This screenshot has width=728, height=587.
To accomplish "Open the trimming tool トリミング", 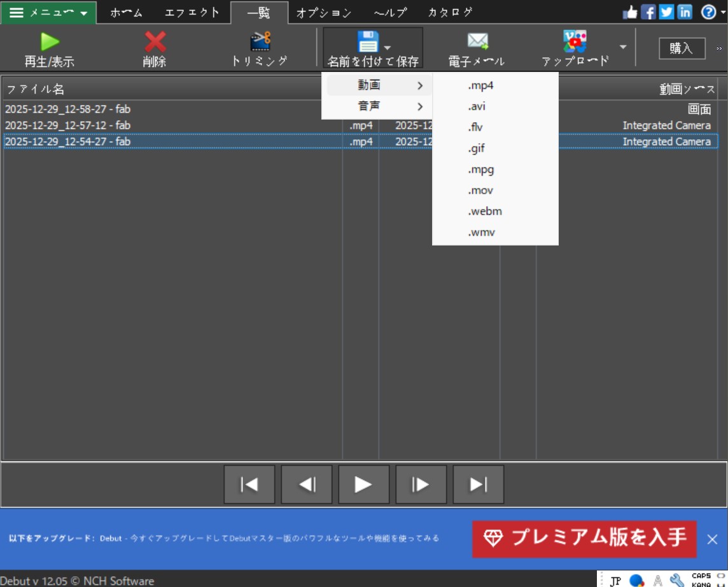I will coord(259,48).
